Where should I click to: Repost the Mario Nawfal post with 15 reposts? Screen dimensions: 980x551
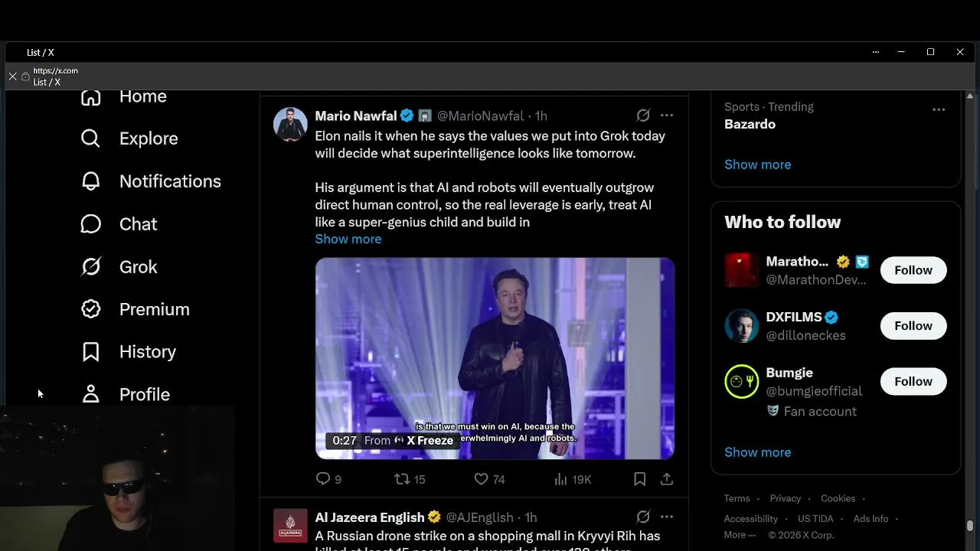coord(410,479)
